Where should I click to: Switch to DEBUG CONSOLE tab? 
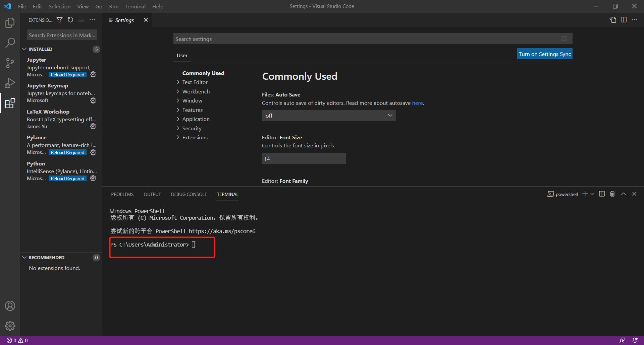(189, 194)
